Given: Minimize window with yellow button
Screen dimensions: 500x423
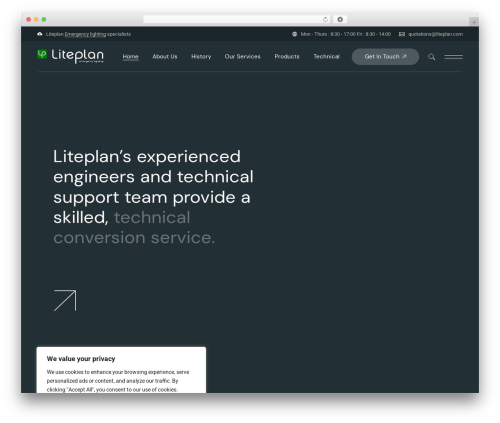Looking at the screenshot, I should pos(36,20).
